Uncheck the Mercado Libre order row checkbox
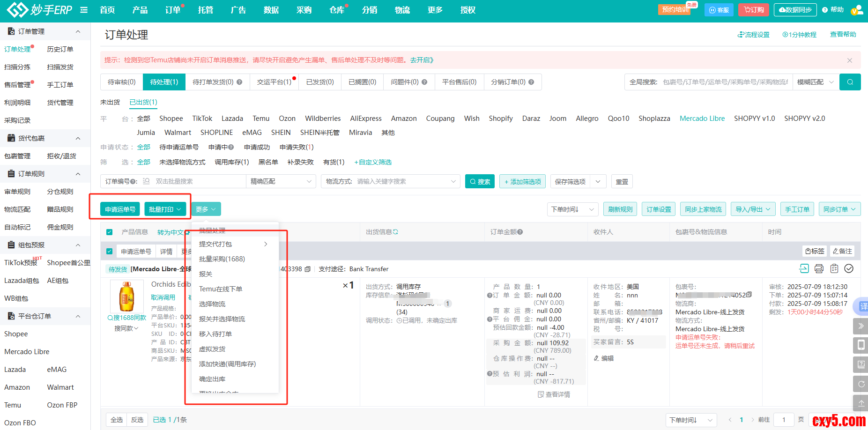 tap(109, 252)
